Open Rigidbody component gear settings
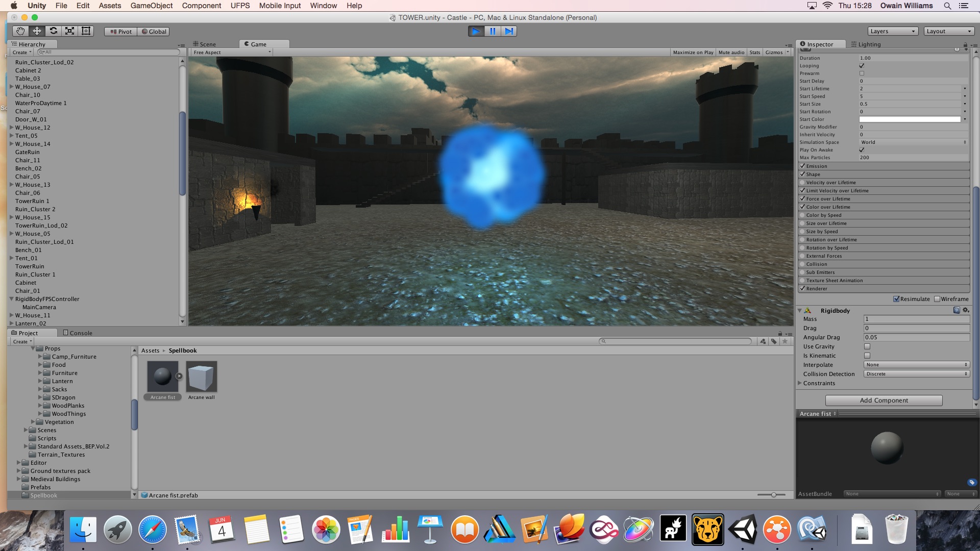The width and height of the screenshot is (980, 551). click(x=965, y=310)
